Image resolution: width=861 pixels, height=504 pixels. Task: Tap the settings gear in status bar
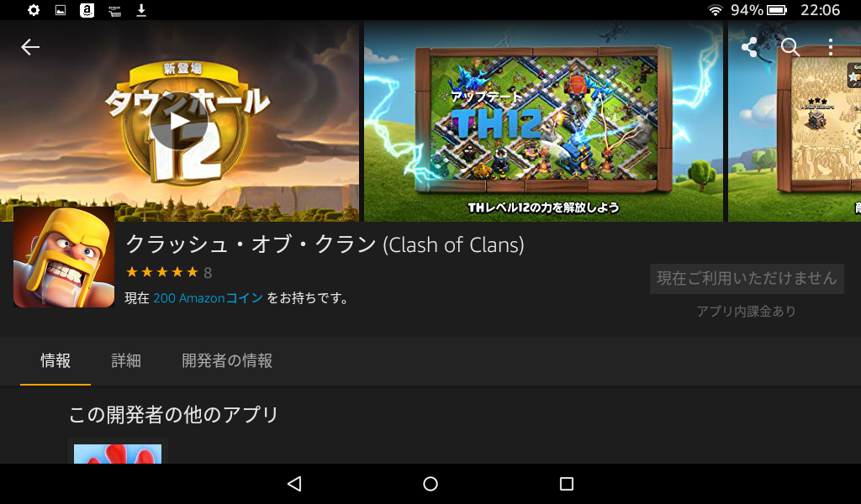coord(34,10)
